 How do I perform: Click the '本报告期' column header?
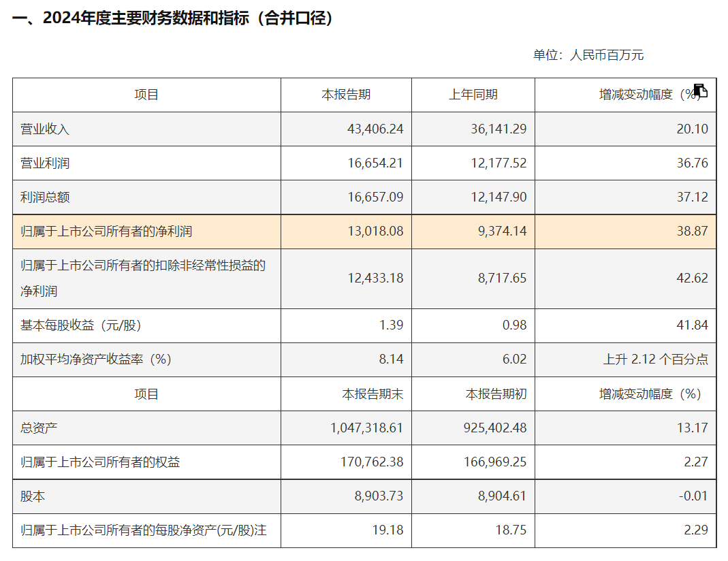[x=346, y=95]
